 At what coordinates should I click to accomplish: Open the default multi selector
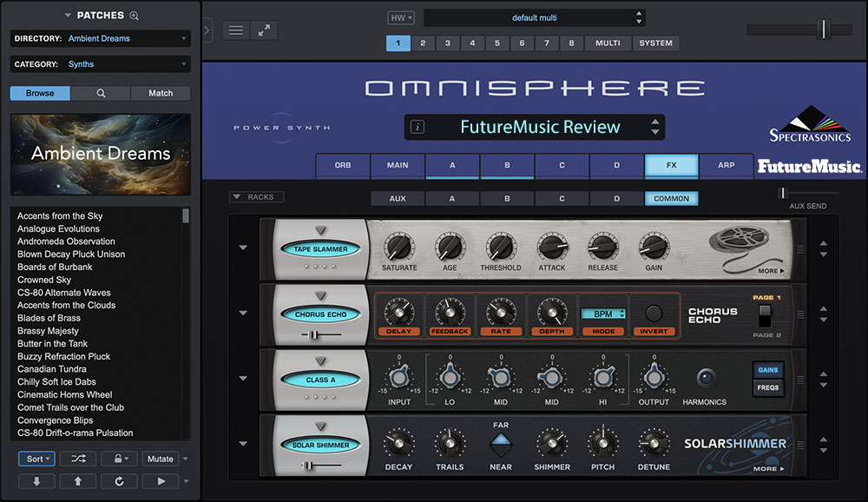pos(534,17)
